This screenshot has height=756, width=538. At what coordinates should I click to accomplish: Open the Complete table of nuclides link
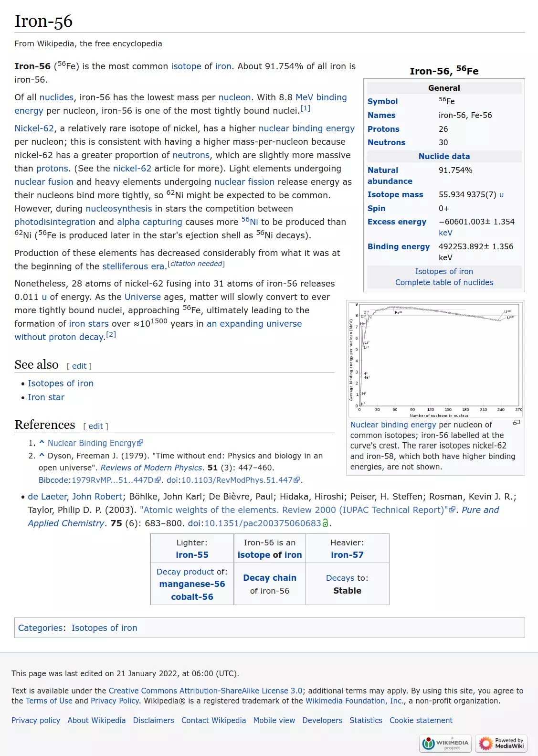[x=444, y=282]
